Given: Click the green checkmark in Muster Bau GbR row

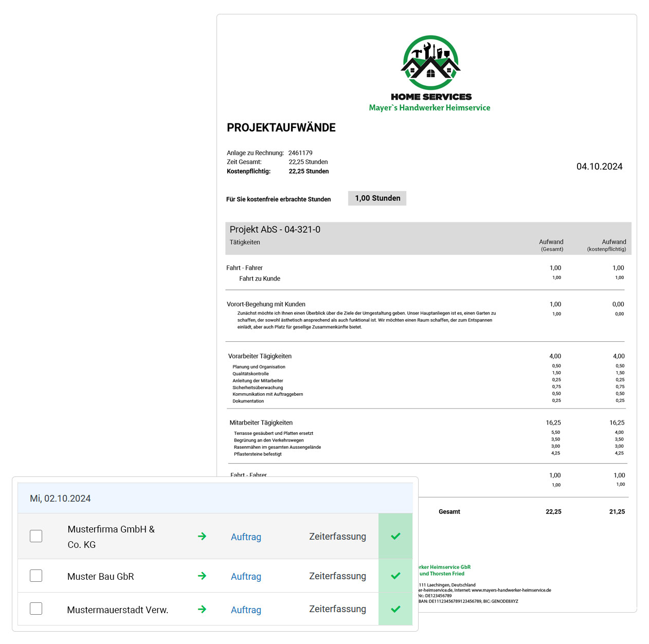Looking at the screenshot, I should pos(395,576).
